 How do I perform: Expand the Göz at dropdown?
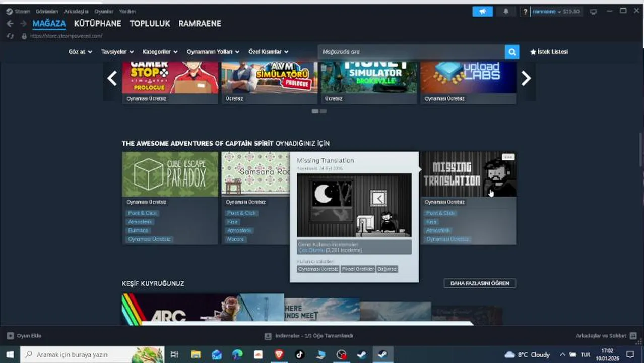(81, 52)
